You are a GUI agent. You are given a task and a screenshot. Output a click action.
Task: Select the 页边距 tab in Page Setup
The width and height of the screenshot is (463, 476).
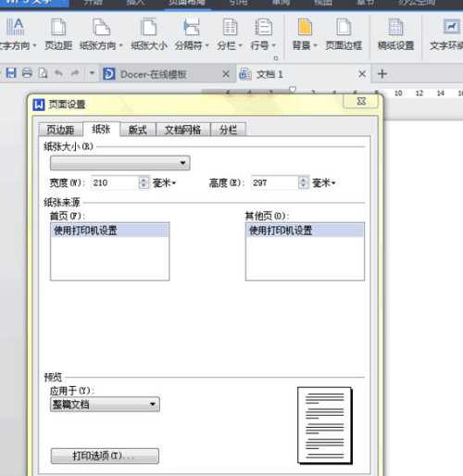pos(60,130)
